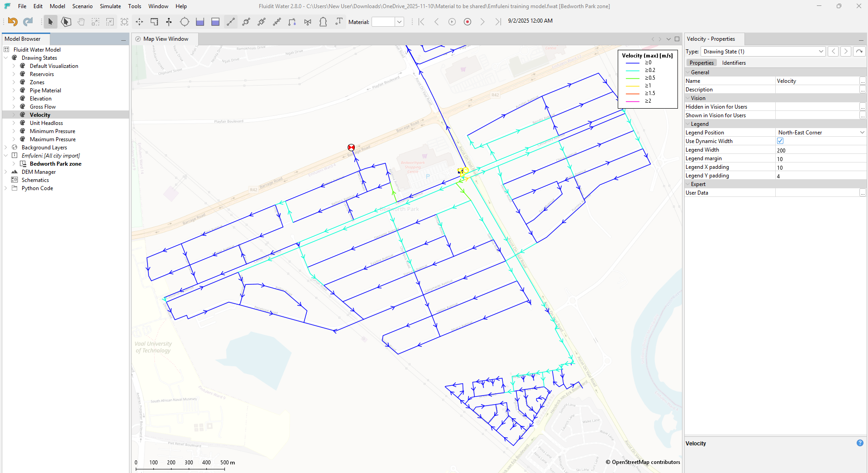Collapse the Drawing States tree node
This screenshot has width=868, height=473.
pos(6,58)
